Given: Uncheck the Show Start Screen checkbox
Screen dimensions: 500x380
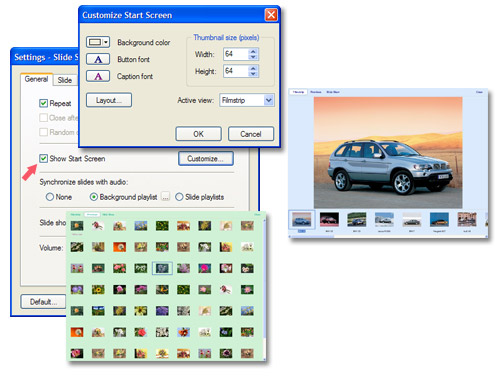Looking at the screenshot, I should pyautogui.click(x=43, y=158).
